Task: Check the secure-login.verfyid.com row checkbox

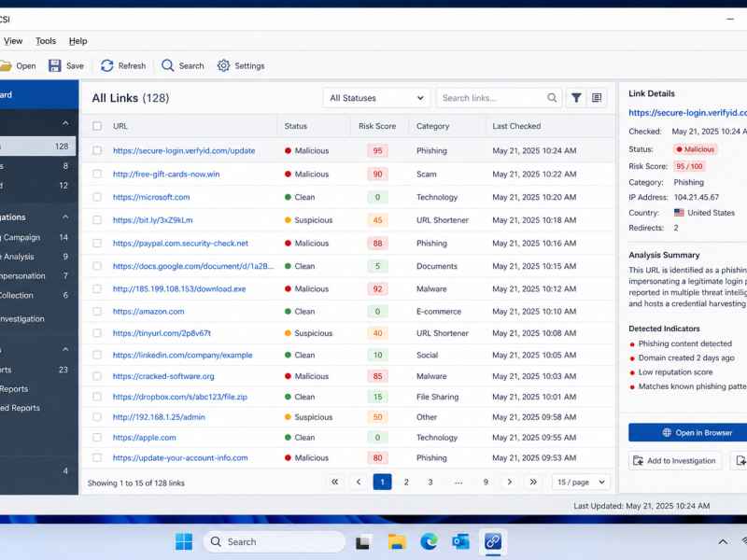Action: pyautogui.click(x=97, y=150)
